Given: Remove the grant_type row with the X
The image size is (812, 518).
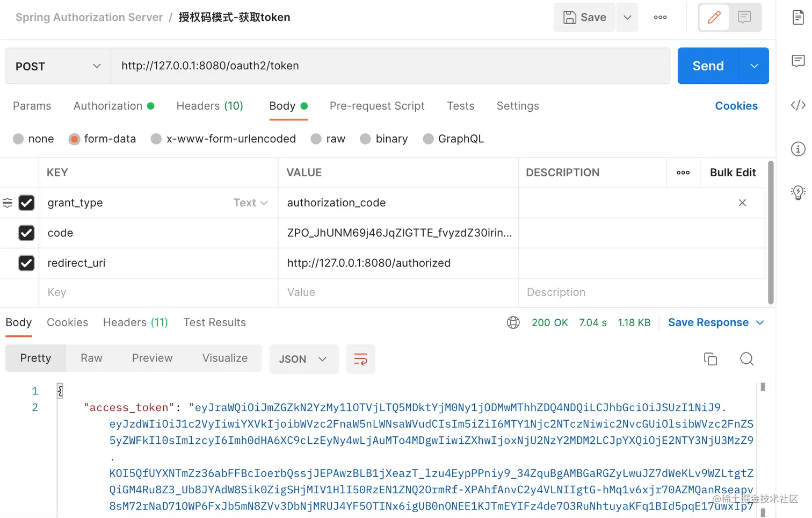Looking at the screenshot, I should point(742,203).
